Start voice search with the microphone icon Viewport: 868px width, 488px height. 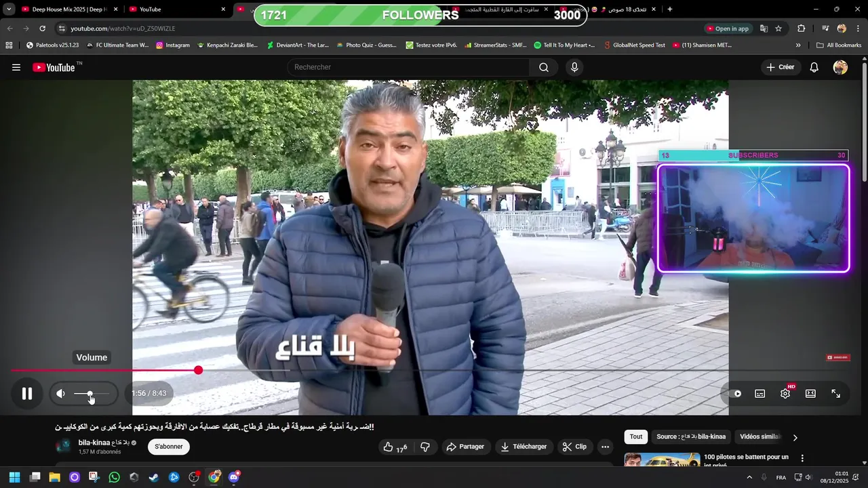[574, 67]
